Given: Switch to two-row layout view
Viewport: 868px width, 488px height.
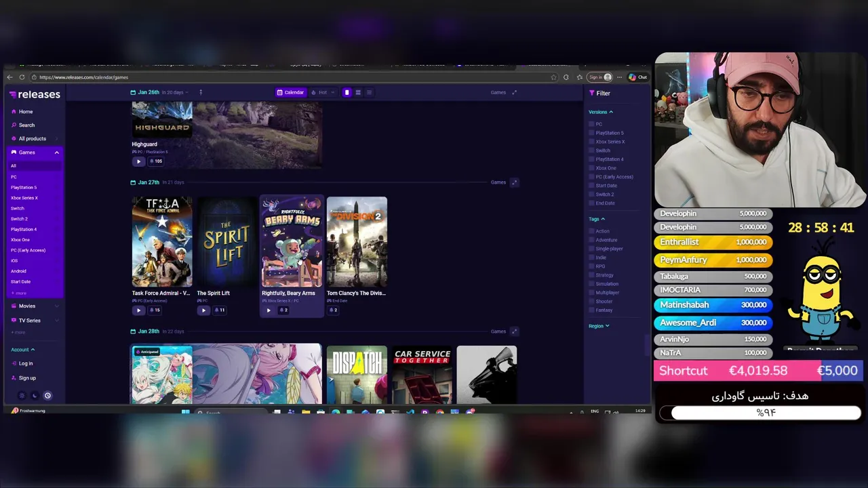Looking at the screenshot, I should point(358,92).
